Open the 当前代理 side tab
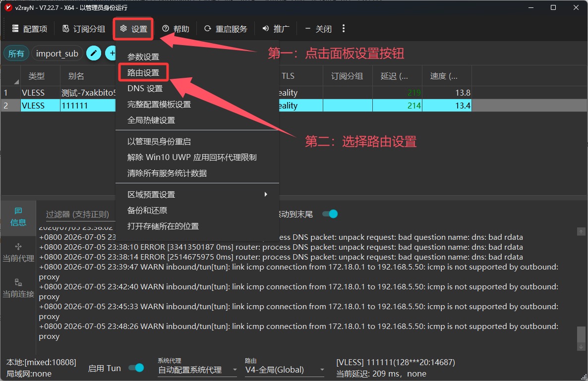 (18, 253)
